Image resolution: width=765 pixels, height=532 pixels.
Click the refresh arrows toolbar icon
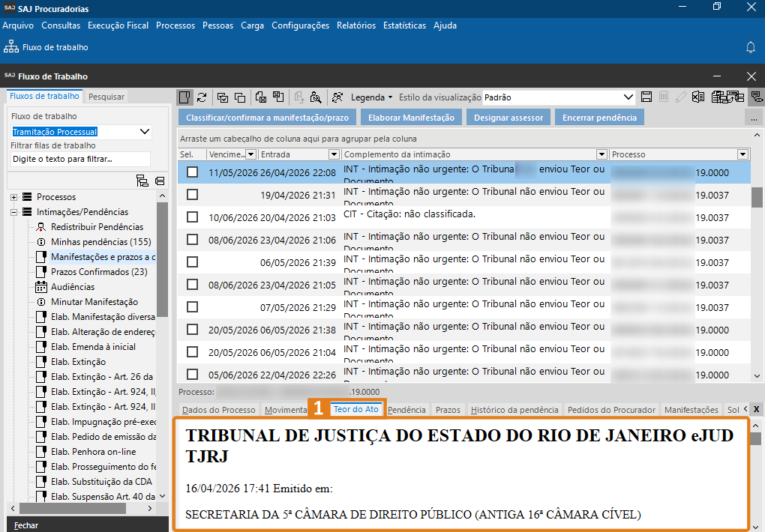(202, 97)
